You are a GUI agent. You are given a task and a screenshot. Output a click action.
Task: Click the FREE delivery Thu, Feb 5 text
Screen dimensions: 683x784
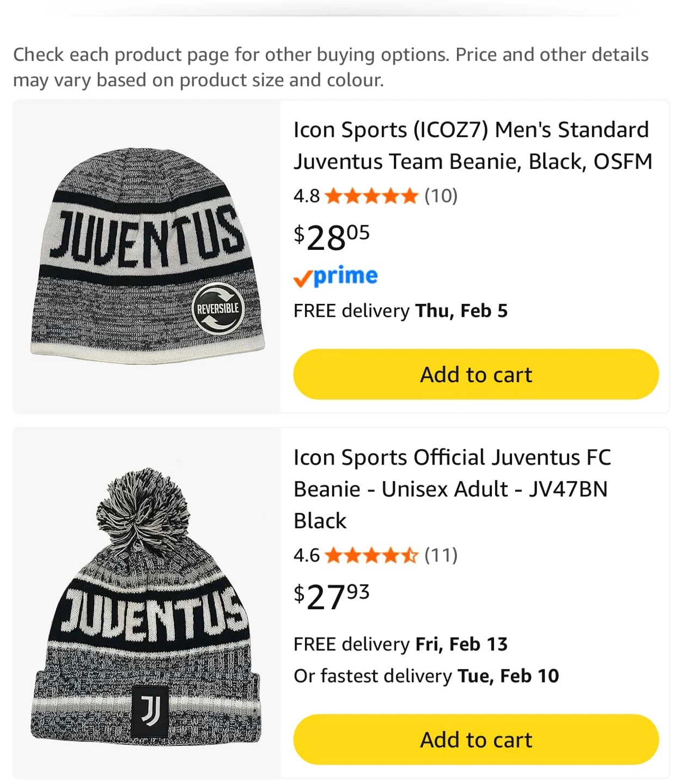pos(400,311)
